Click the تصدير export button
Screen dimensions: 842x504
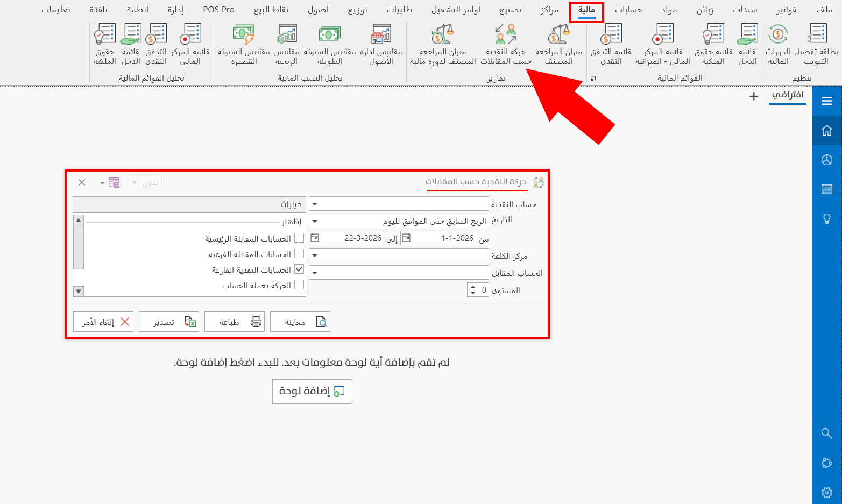pyautogui.click(x=169, y=322)
